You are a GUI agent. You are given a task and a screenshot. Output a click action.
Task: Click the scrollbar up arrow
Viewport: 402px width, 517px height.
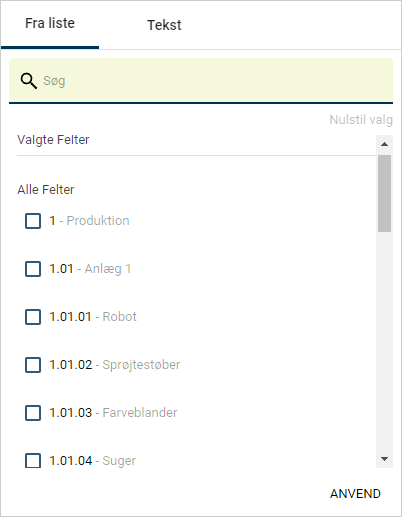click(x=384, y=144)
